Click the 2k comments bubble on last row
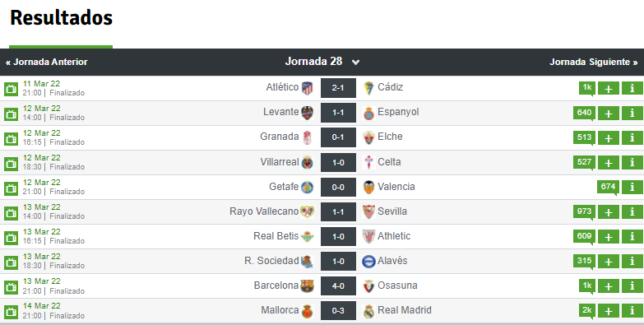This screenshot has width=644, height=325. pos(587,311)
